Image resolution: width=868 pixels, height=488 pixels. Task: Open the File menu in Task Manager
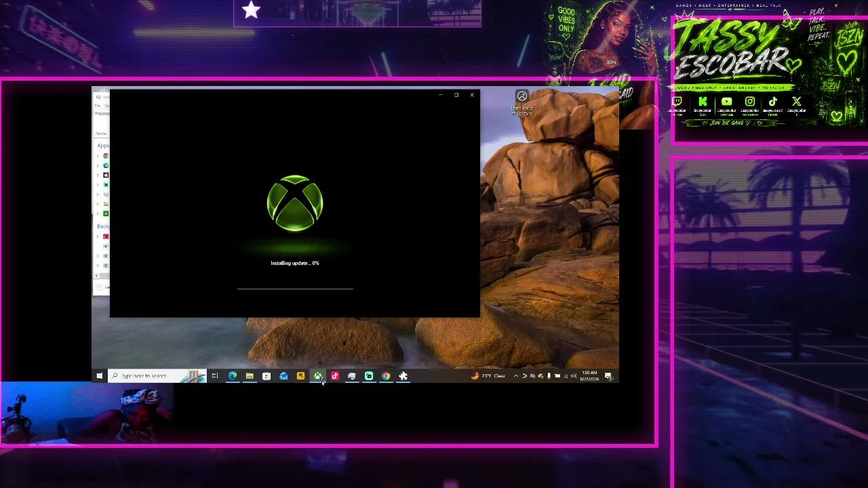click(98, 106)
